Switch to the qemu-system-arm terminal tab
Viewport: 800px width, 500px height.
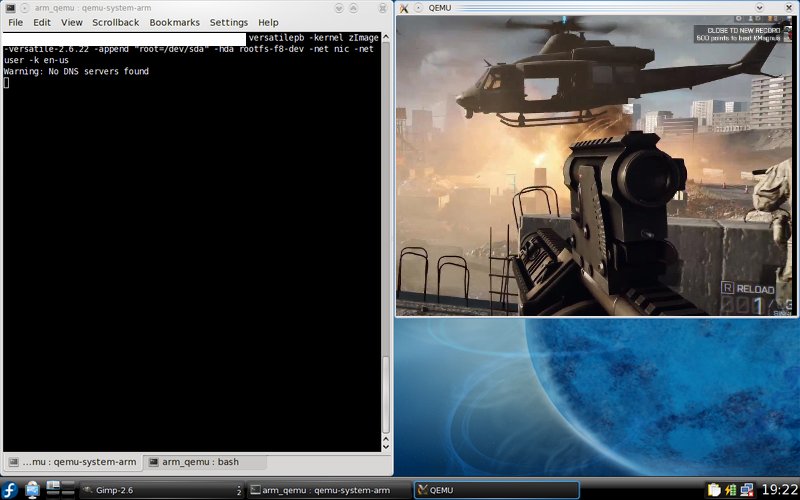72,462
